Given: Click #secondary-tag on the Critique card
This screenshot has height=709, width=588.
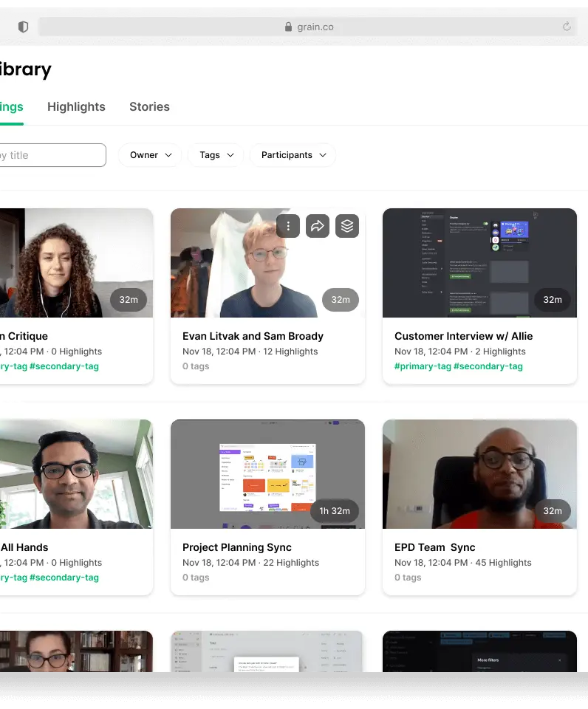Looking at the screenshot, I should coord(64,366).
